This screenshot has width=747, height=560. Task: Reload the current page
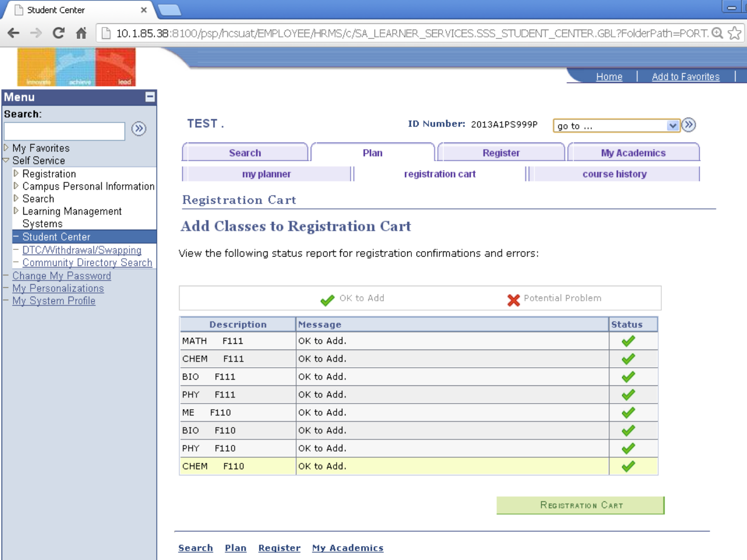coord(59,33)
